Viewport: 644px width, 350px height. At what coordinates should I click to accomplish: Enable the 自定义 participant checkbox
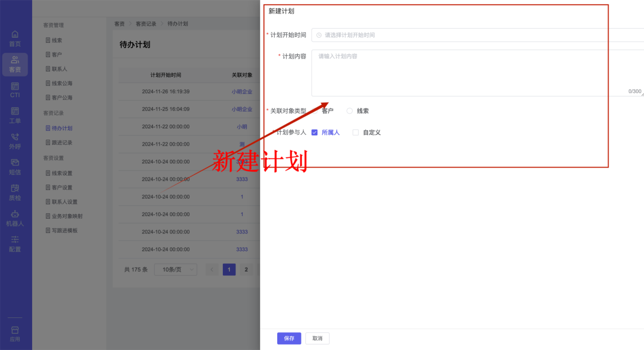point(356,133)
